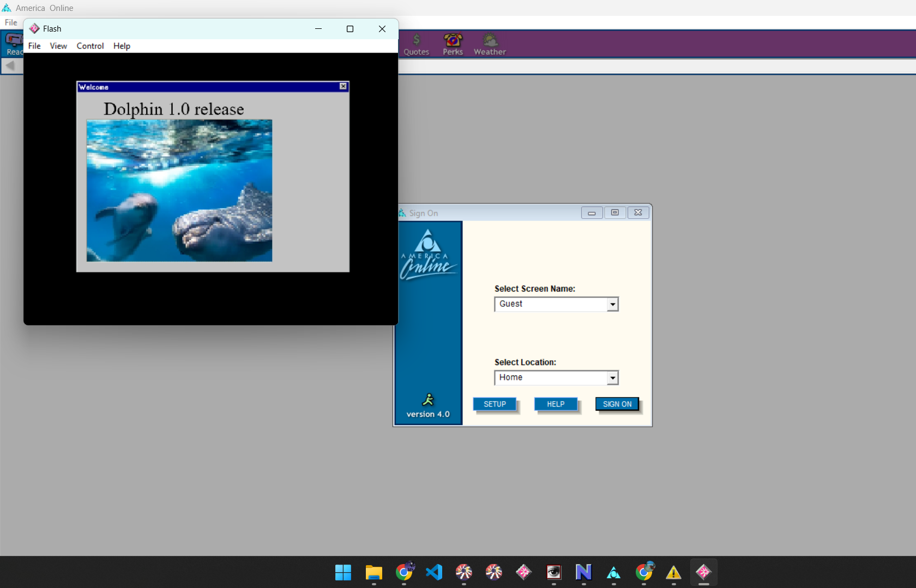Open the Perks toolbar icon in America Online
Screen dimensions: 916x588
[x=453, y=44]
